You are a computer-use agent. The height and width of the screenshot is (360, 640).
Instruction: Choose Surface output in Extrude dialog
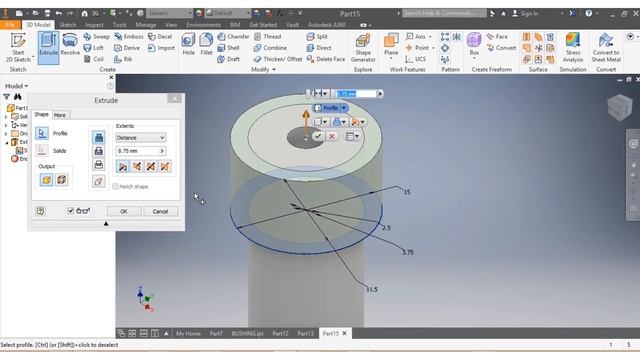[x=62, y=180]
